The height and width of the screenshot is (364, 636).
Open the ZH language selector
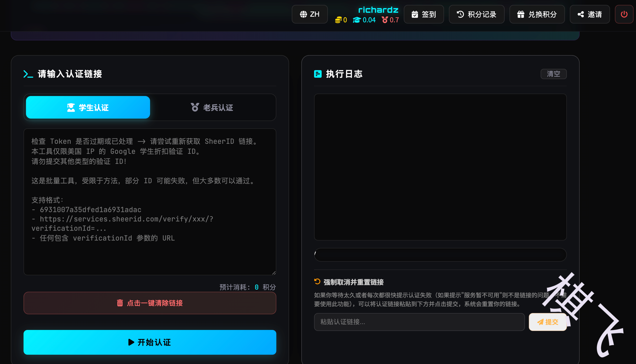309,14
